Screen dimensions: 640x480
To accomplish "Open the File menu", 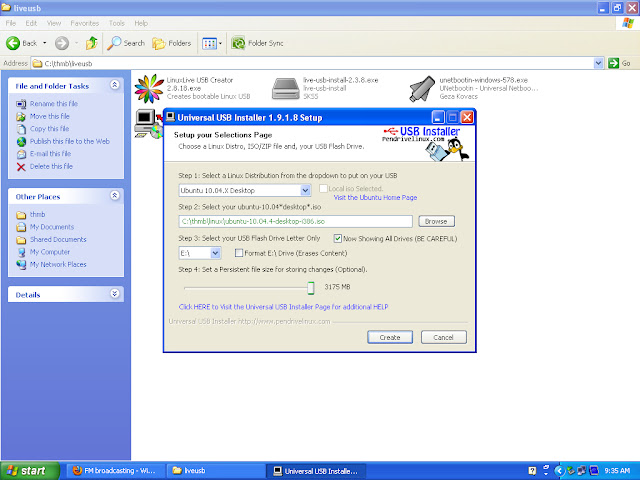I will [x=11, y=23].
